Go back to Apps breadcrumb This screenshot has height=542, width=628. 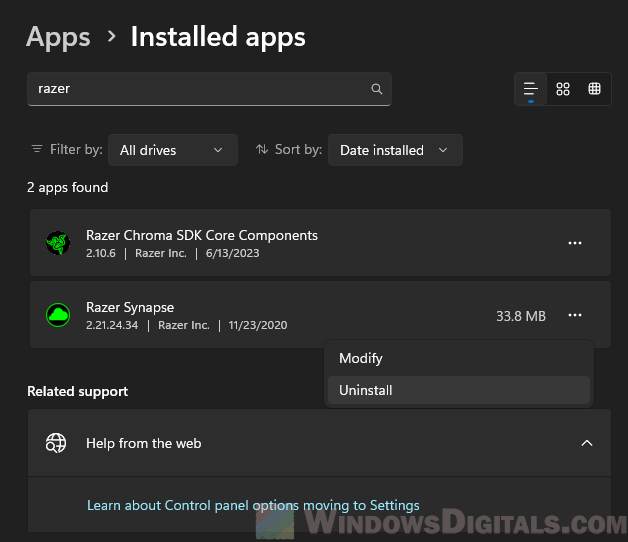58,37
